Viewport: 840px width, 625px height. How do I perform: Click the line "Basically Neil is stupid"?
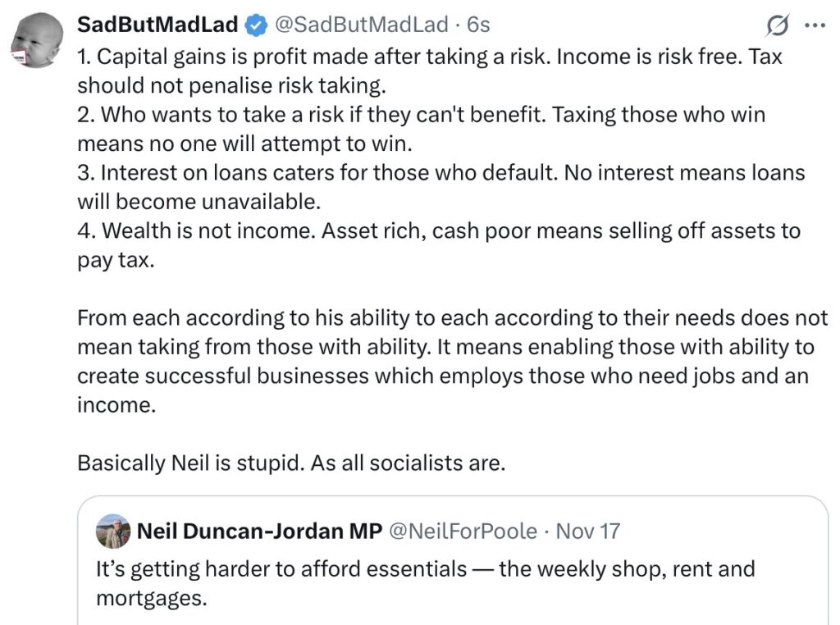click(x=291, y=463)
